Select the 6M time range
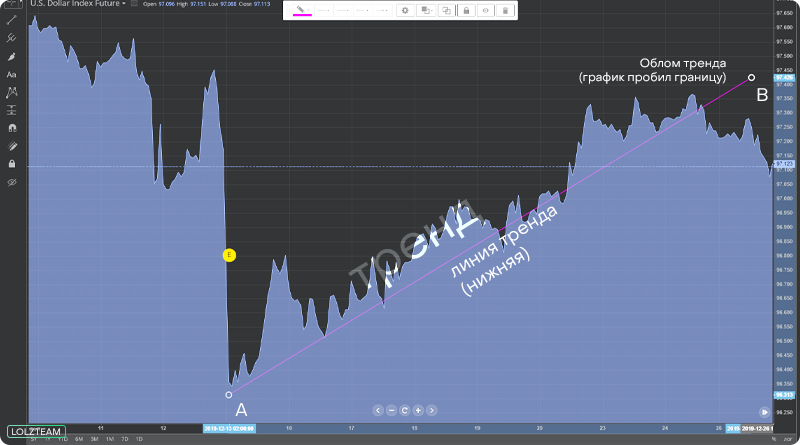The height and width of the screenshot is (445, 800). (79, 439)
